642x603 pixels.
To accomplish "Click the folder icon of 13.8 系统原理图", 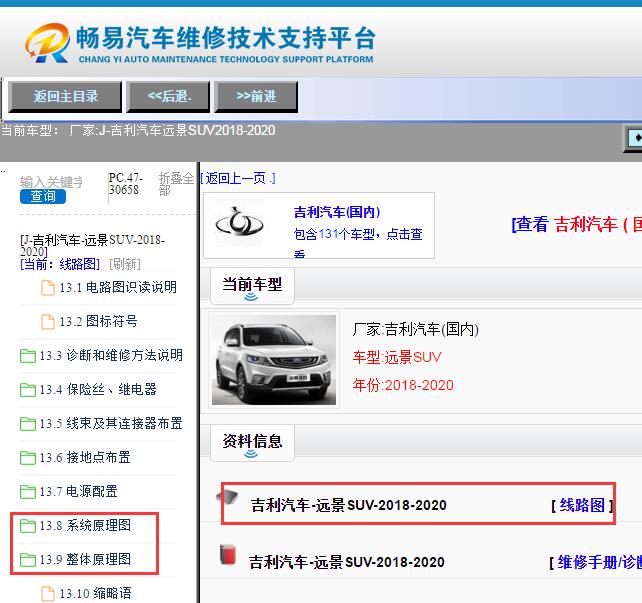I will click(28, 525).
